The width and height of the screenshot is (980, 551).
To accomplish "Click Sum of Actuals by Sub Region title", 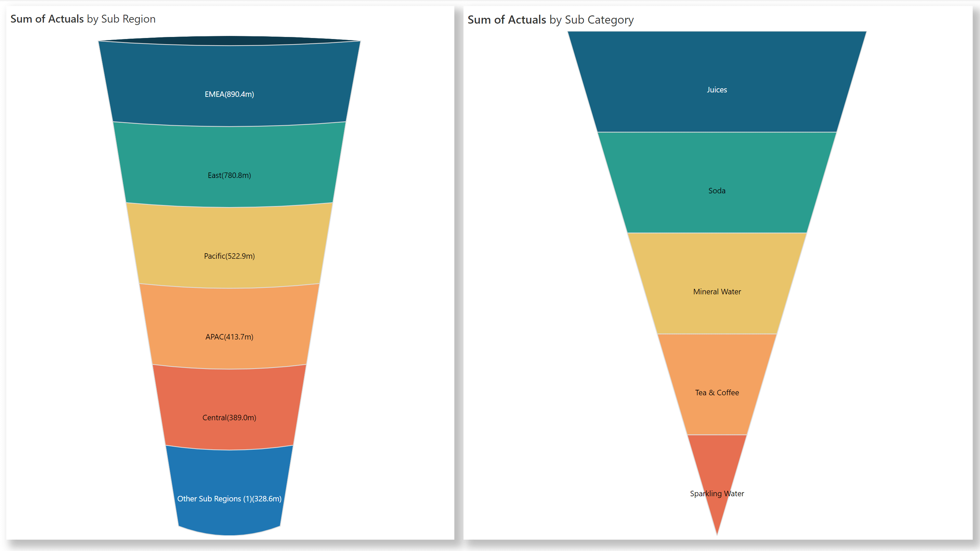I will click(x=83, y=18).
